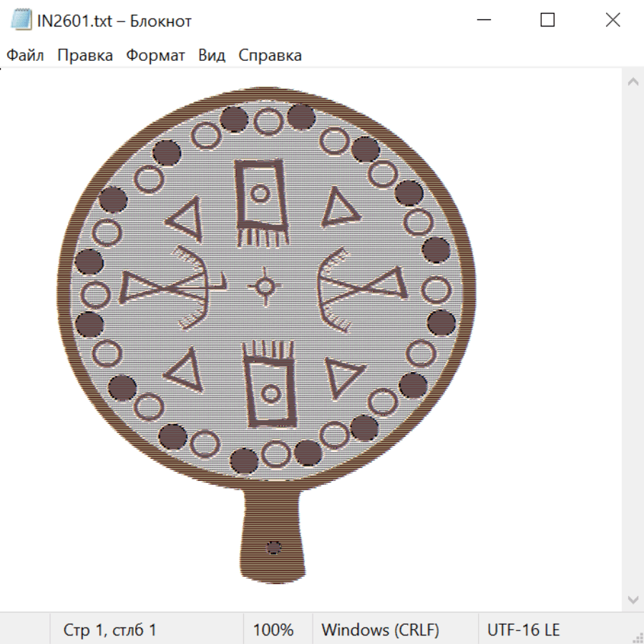
Task: Open the Файл menu
Action: click(x=25, y=56)
